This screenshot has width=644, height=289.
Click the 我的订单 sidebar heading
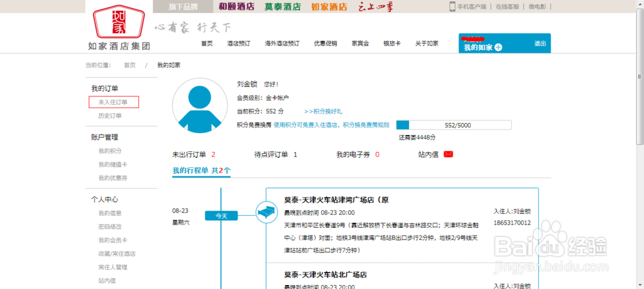click(x=105, y=89)
